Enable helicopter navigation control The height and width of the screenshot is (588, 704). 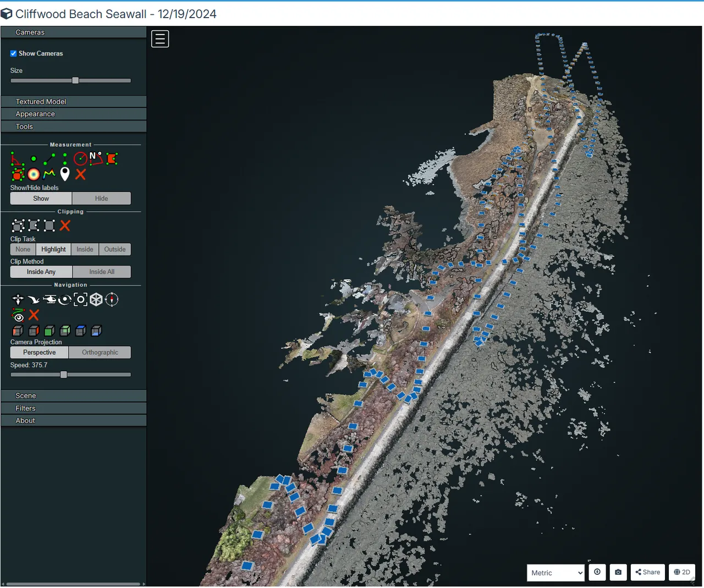click(x=50, y=299)
